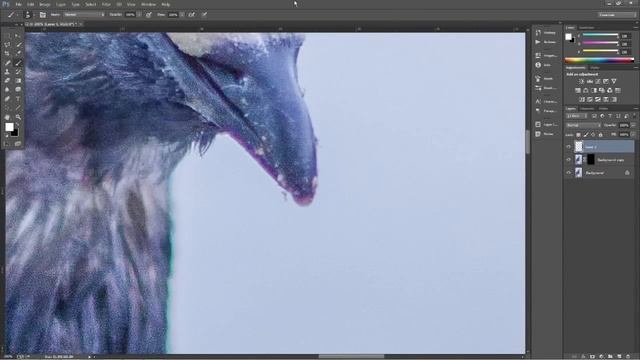Open the layer blend mode dropdown
Viewport: 640px width, 360px height.
pos(584,125)
